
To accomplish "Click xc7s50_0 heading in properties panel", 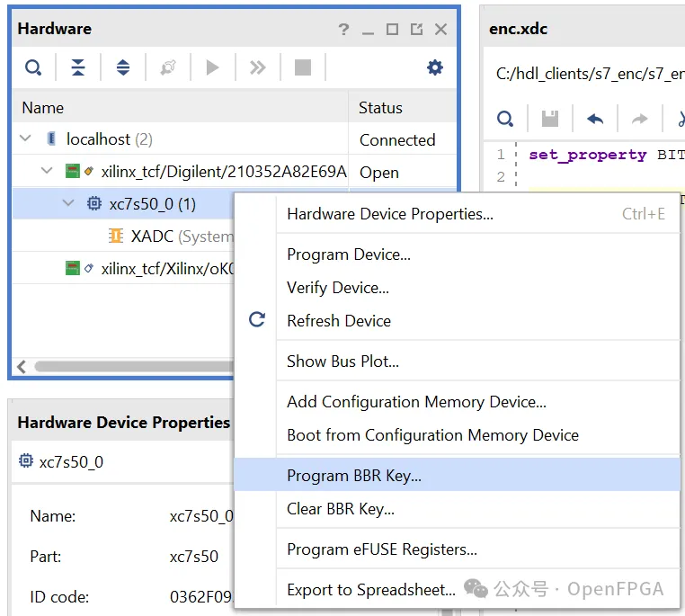I will pyautogui.click(x=71, y=462).
